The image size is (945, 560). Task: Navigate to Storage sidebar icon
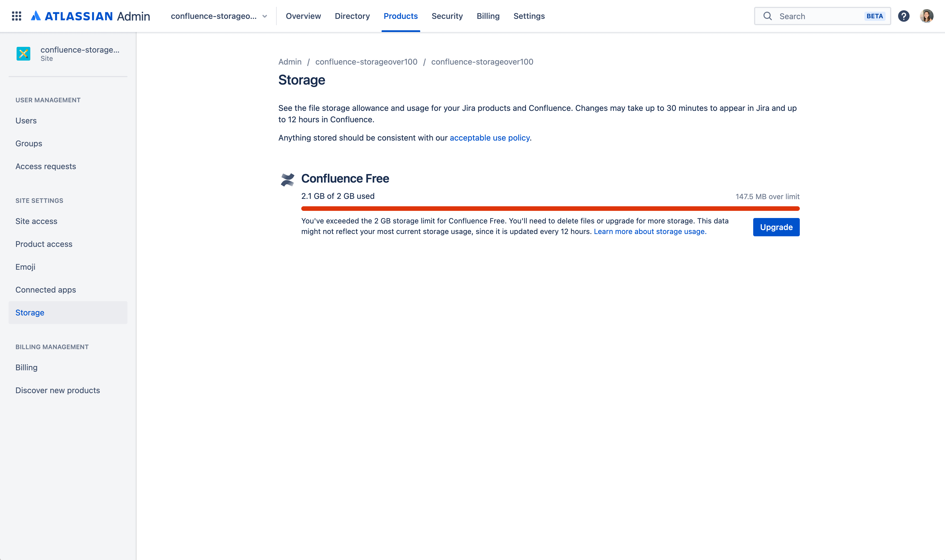[29, 312]
